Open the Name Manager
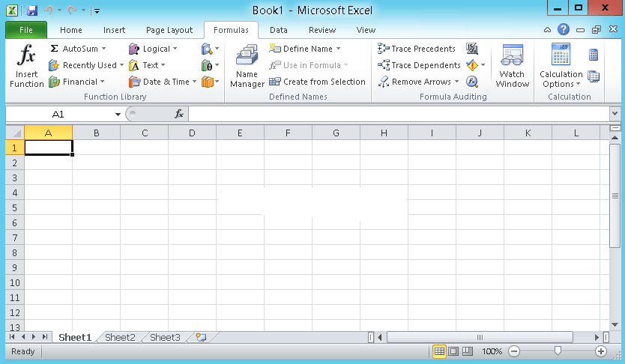Screen dimensions: 625x364 tap(247, 66)
